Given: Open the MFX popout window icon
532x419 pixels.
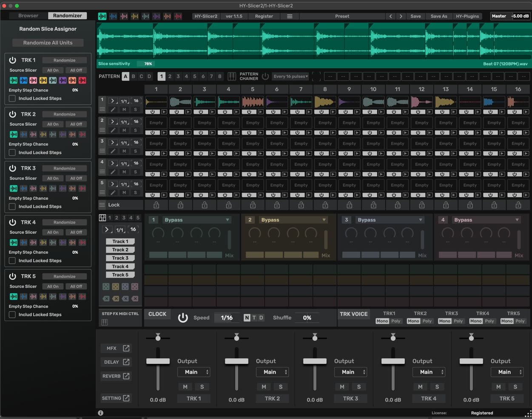Looking at the screenshot, I should coord(126,348).
